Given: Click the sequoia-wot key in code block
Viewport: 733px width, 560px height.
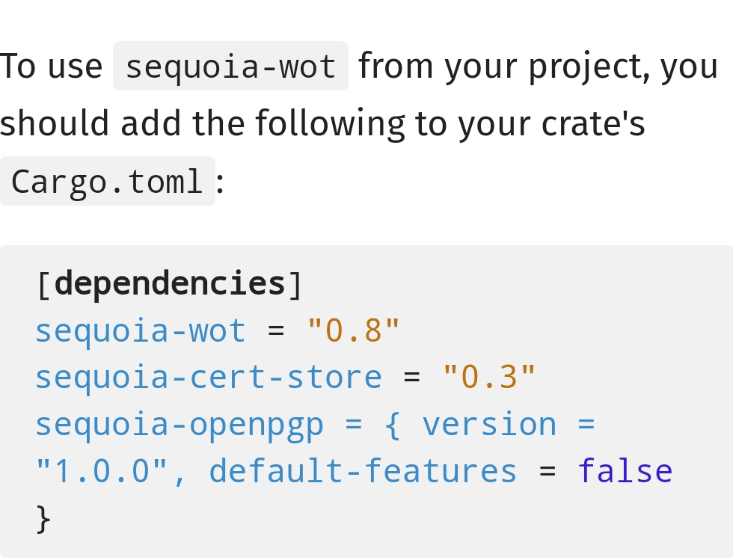Looking at the screenshot, I should (141, 330).
